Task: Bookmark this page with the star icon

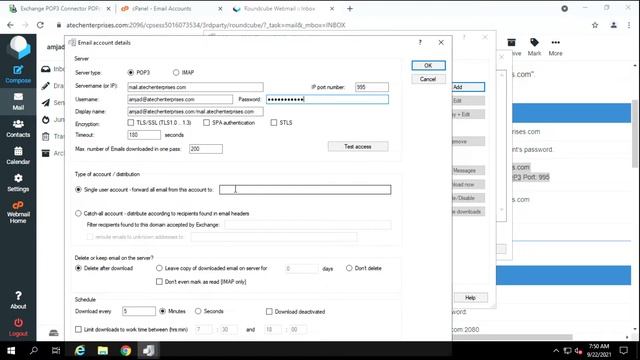Action: pyautogui.click(x=595, y=25)
